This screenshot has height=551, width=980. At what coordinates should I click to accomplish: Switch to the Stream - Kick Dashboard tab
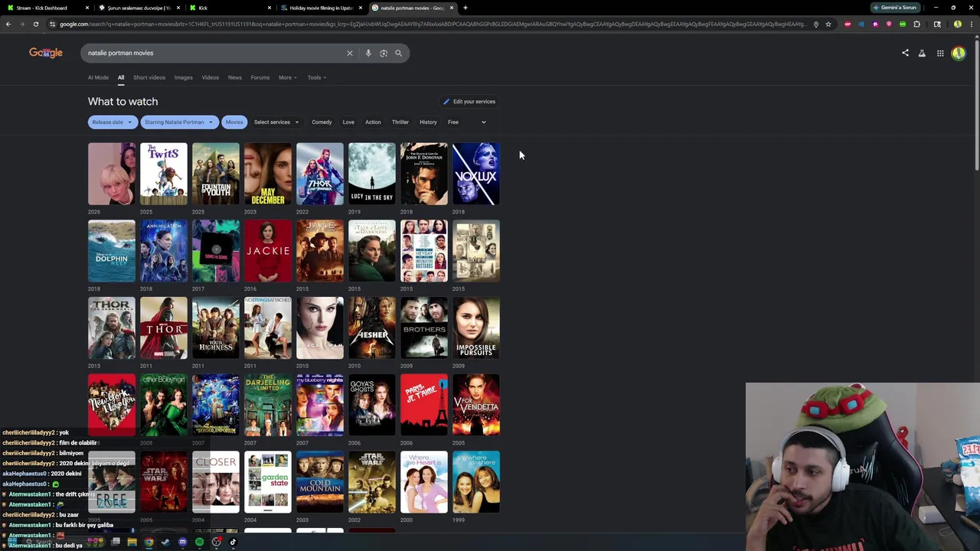coord(46,8)
